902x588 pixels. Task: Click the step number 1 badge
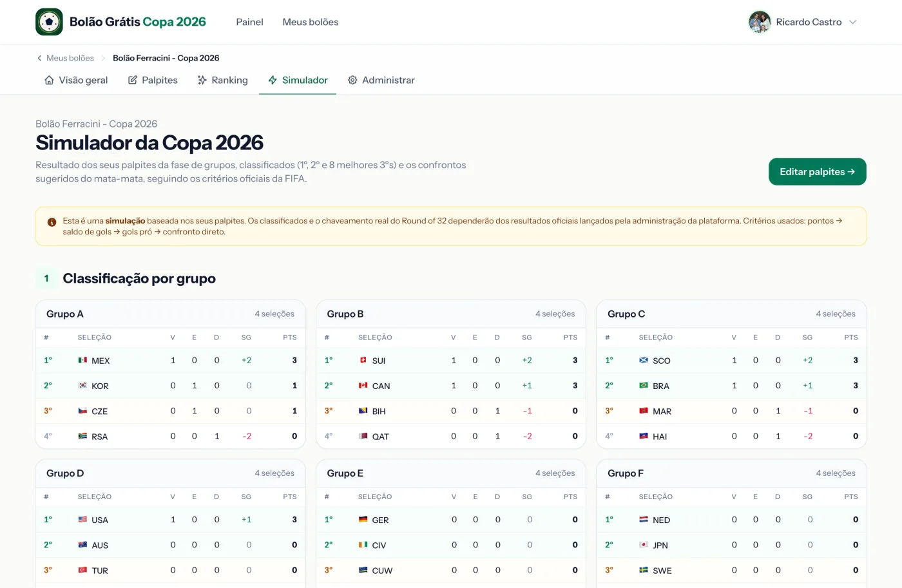click(x=46, y=278)
